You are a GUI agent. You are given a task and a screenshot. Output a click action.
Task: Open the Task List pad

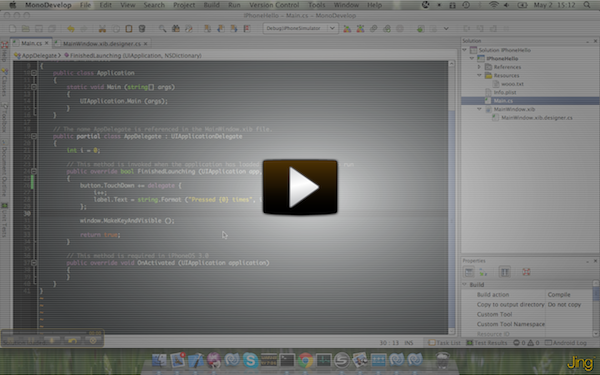(445, 342)
